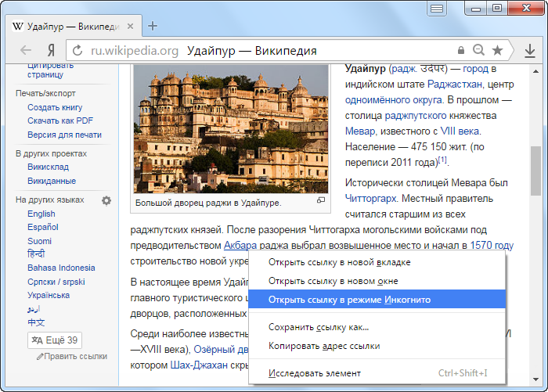Viewport: 548px width, 392px height.
Task: Open the browser hamburger menu button
Action: (x=437, y=9)
